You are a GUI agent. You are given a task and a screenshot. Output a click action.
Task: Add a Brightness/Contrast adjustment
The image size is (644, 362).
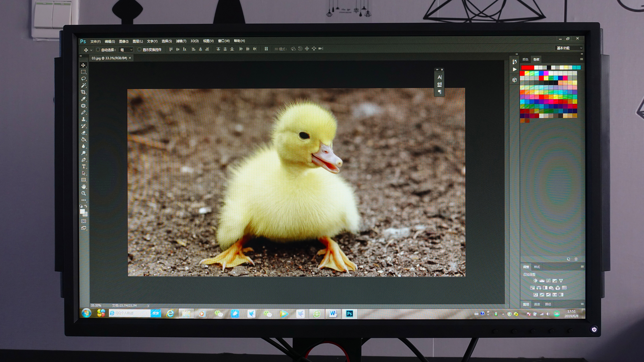click(x=535, y=281)
